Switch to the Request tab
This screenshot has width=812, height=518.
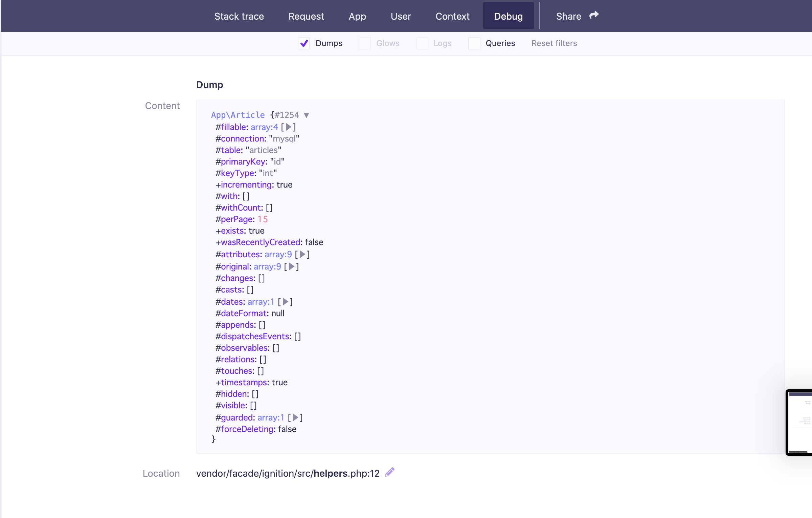pos(306,16)
